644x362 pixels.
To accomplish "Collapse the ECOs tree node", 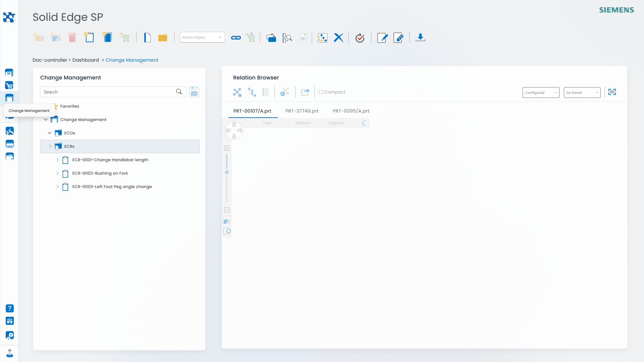I will coord(50,133).
